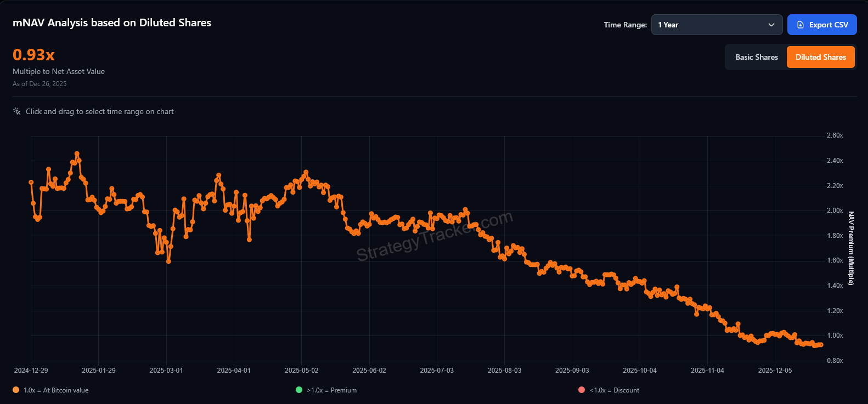This screenshot has height=404, width=868.
Task: Open the Time Range 1 Year dropdown
Action: (716, 25)
